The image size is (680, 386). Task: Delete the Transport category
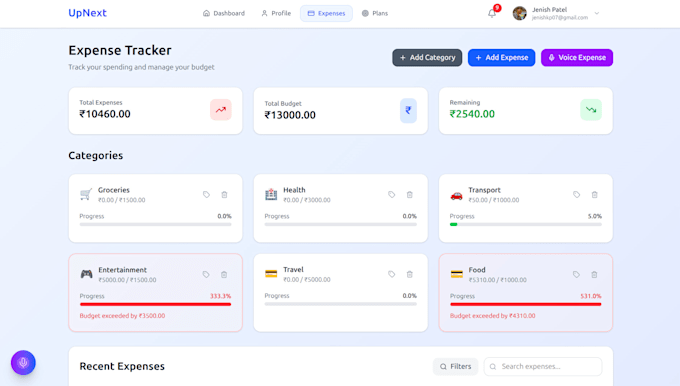[595, 195]
